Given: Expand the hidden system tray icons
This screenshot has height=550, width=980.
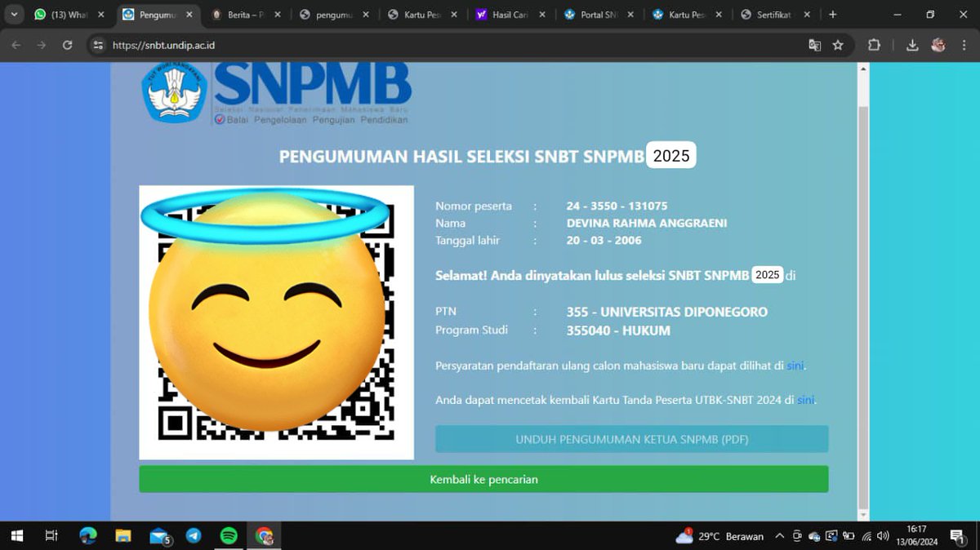Looking at the screenshot, I should pyautogui.click(x=779, y=536).
